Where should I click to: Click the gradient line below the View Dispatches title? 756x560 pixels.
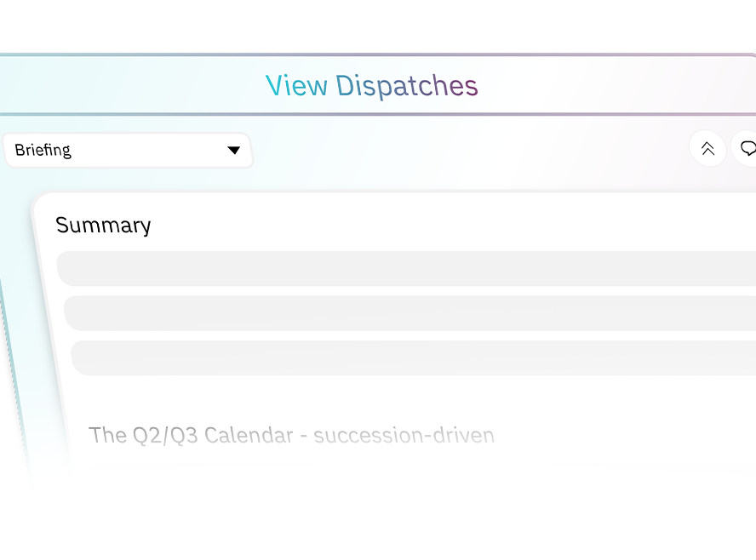(x=378, y=114)
